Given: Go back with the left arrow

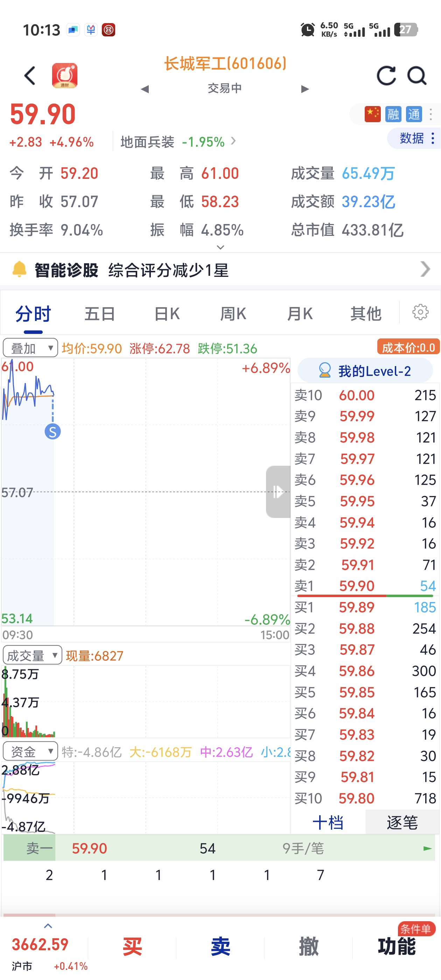Looking at the screenshot, I should coord(30,75).
